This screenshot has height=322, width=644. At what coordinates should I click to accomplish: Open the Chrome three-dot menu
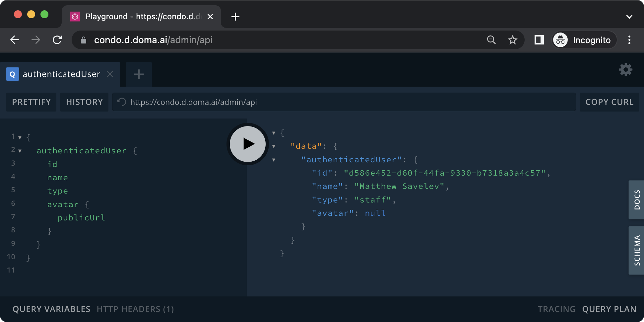click(629, 40)
